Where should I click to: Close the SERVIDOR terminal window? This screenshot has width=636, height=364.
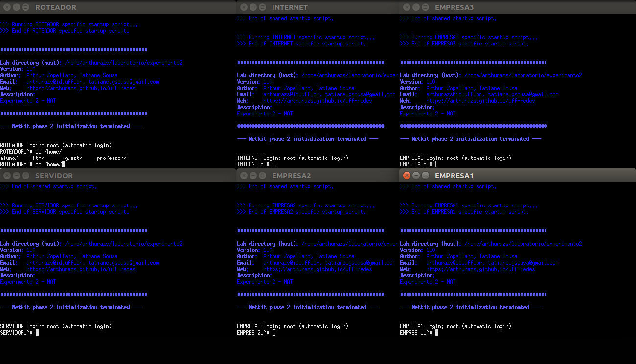(x=7, y=176)
